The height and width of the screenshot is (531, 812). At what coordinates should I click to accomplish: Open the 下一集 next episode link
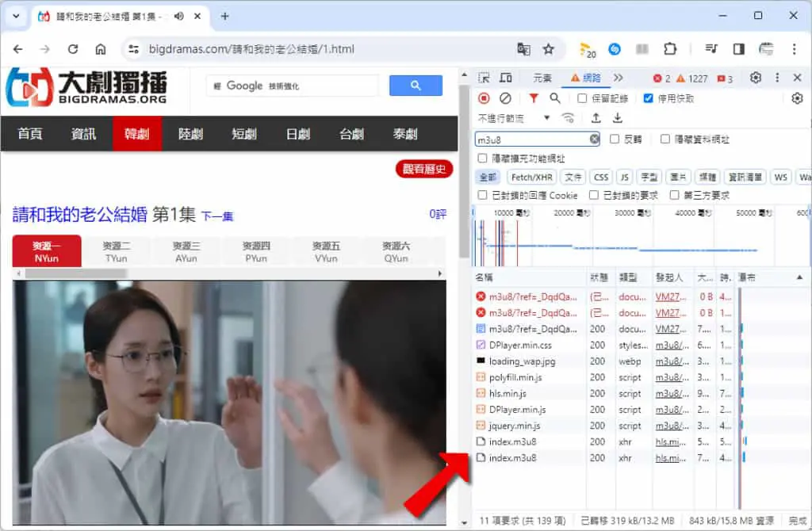217,216
